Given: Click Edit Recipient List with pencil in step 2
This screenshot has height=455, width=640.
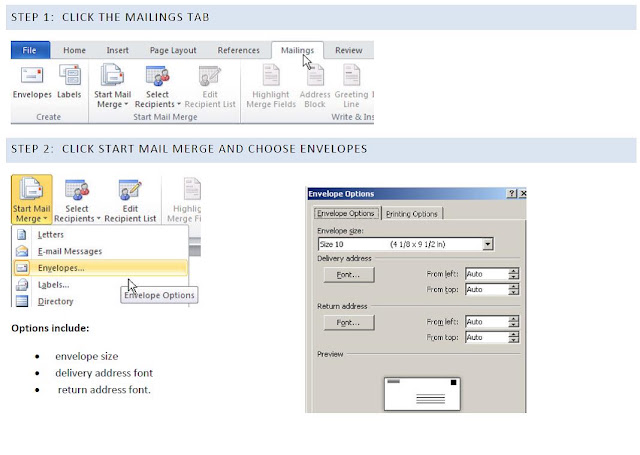Looking at the screenshot, I should click(130, 201).
